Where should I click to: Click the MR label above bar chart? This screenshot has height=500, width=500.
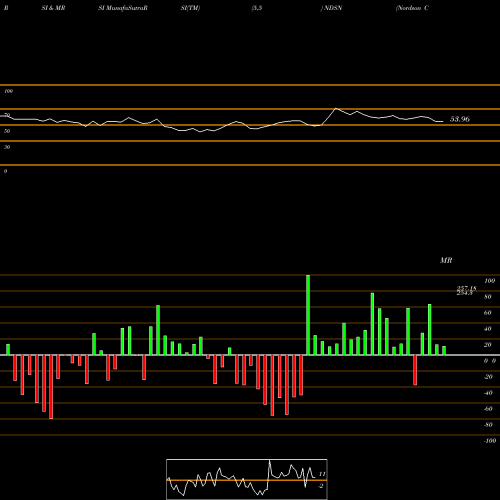[x=446, y=260]
